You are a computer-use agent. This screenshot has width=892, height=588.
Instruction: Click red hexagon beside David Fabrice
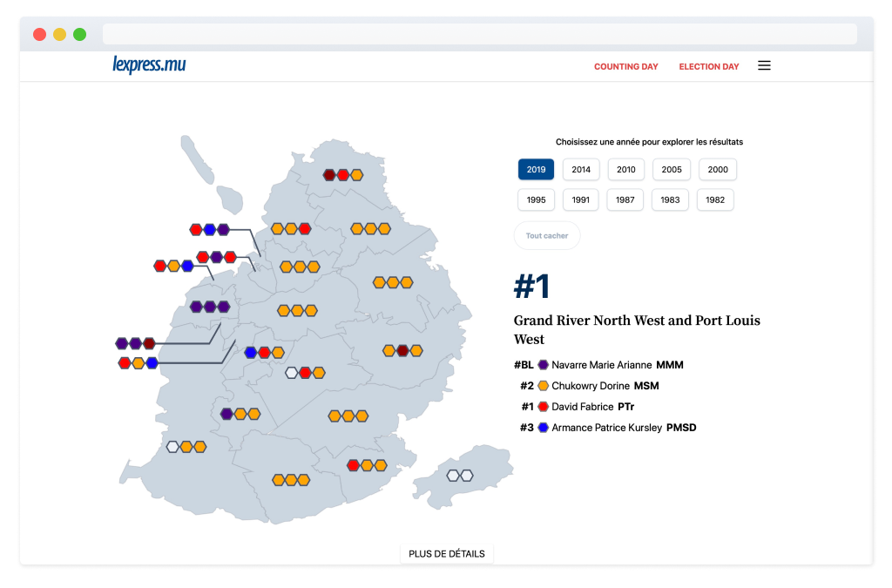(543, 407)
